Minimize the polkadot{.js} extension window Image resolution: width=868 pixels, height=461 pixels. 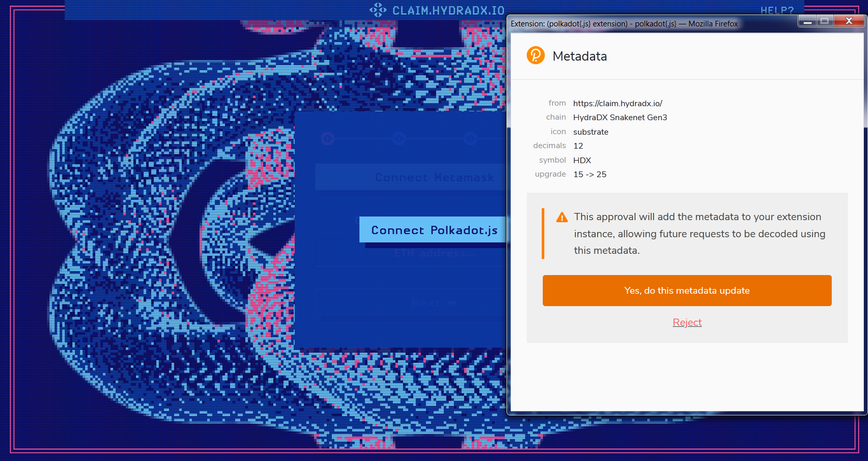tap(807, 21)
